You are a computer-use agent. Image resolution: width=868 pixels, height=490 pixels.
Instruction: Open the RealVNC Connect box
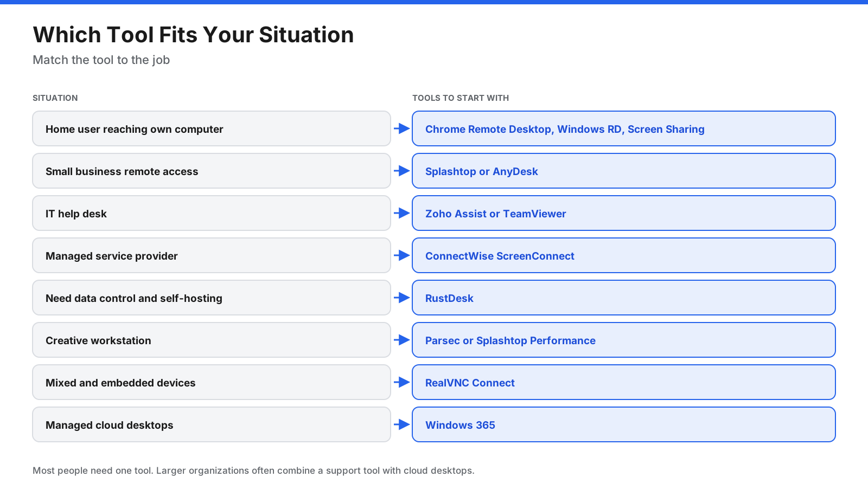[624, 382]
